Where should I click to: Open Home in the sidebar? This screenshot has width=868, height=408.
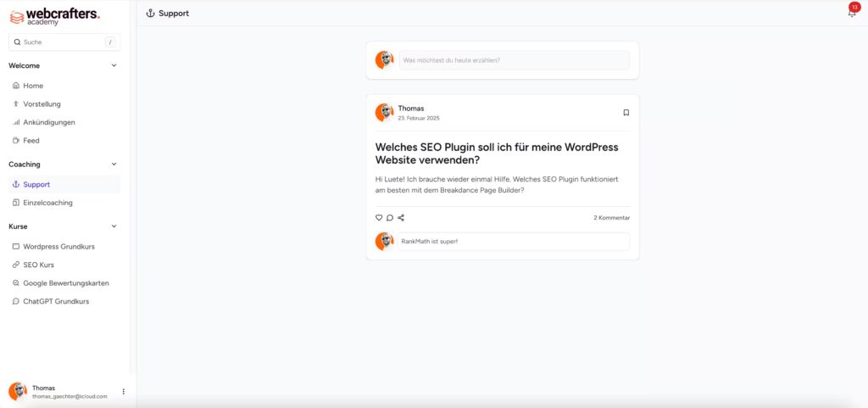(x=64, y=86)
